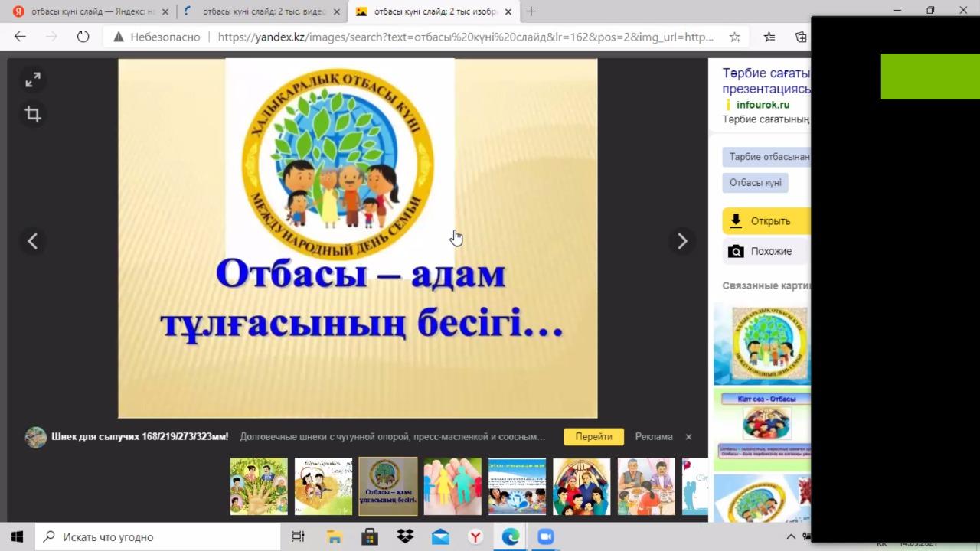Click the Похожие similar images button
Viewport: 980px width, 551px height.
coord(766,251)
